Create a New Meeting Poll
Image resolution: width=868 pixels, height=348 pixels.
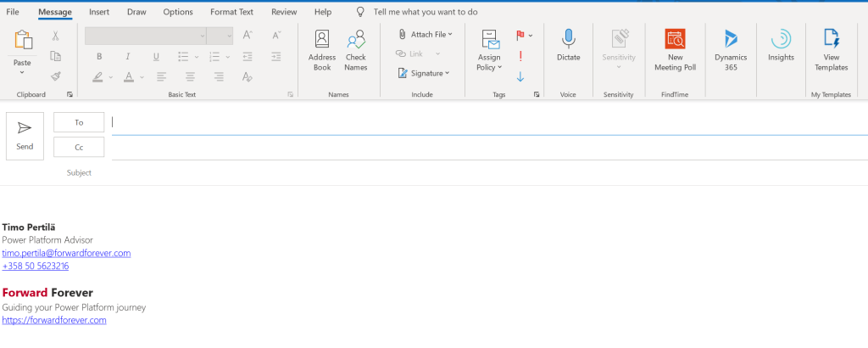[675, 50]
